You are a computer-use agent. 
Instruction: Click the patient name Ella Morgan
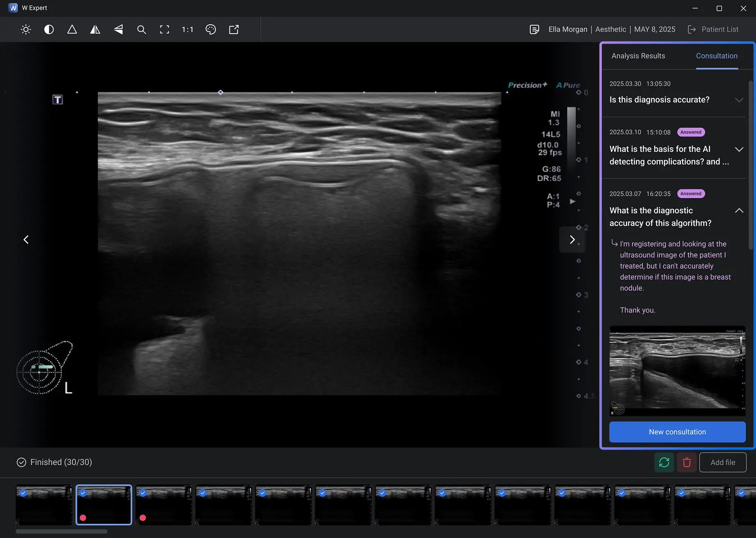tap(568, 30)
